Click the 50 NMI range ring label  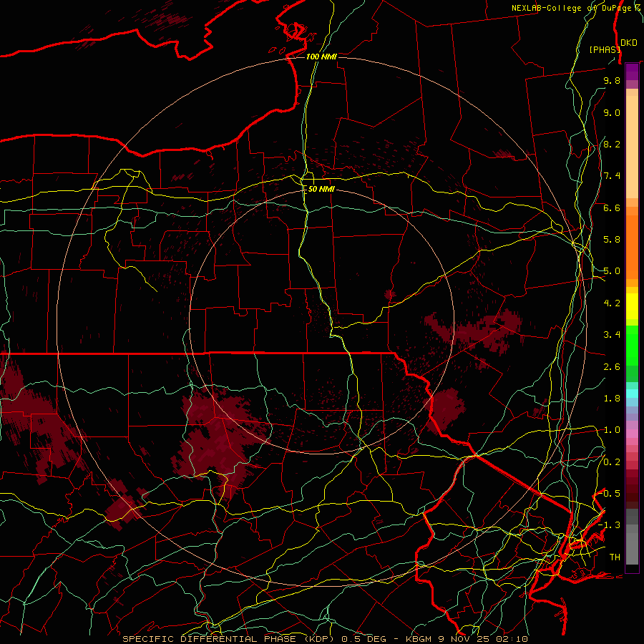[321, 189]
